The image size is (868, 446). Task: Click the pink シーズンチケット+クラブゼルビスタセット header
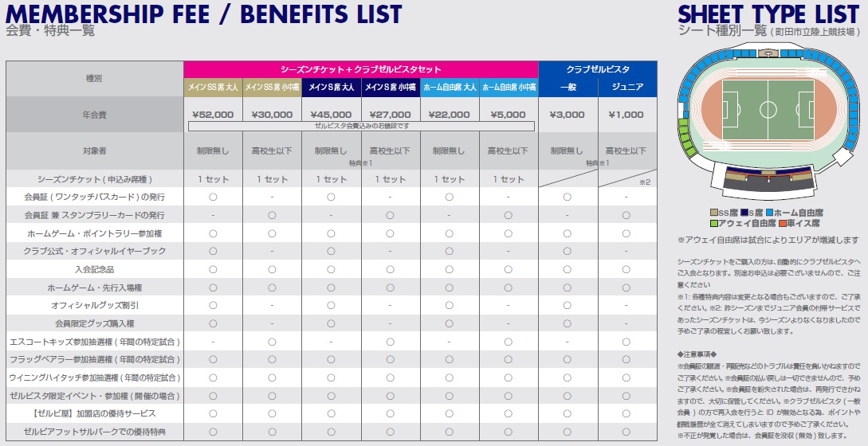(x=360, y=68)
